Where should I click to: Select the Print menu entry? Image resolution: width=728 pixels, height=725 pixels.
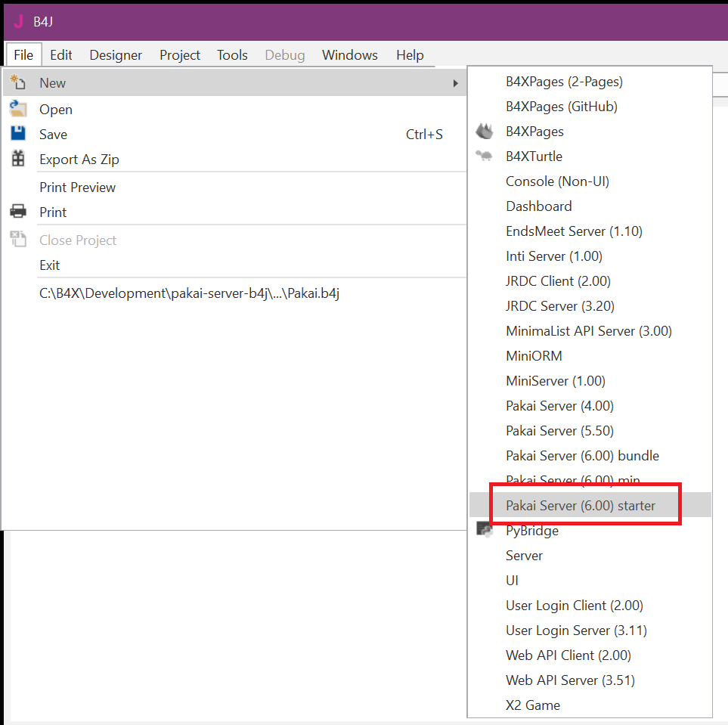pos(234,212)
